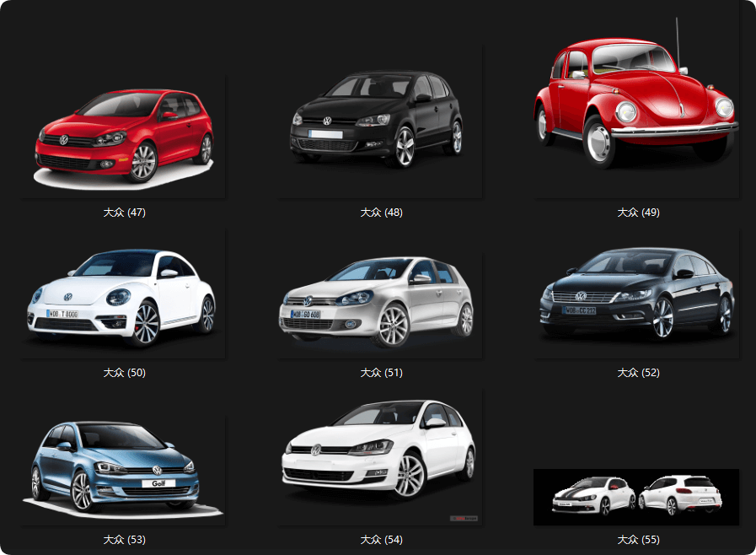
Task: Select the caption 大众 (52)
Action: pos(638,373)
